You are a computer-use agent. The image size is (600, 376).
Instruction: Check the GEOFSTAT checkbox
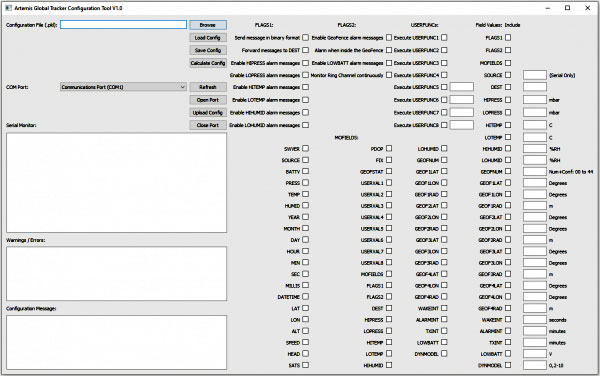[389, 171]
